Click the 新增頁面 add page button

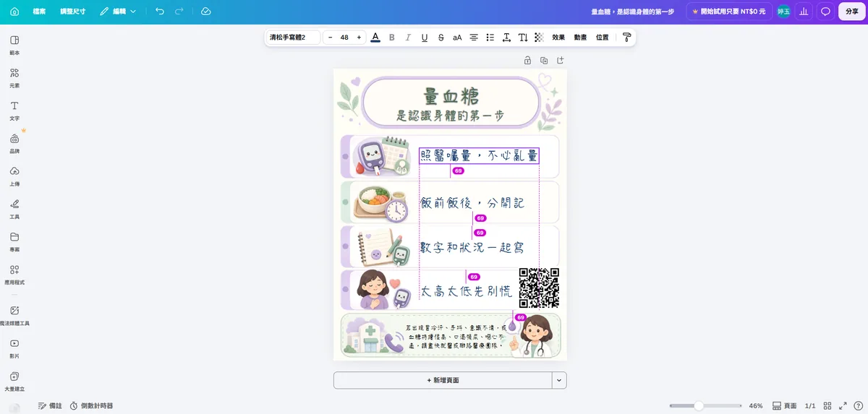click(x=443, y=380)
